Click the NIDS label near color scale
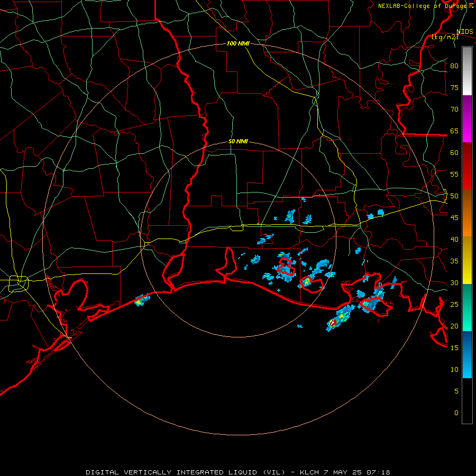 [464, 32]
